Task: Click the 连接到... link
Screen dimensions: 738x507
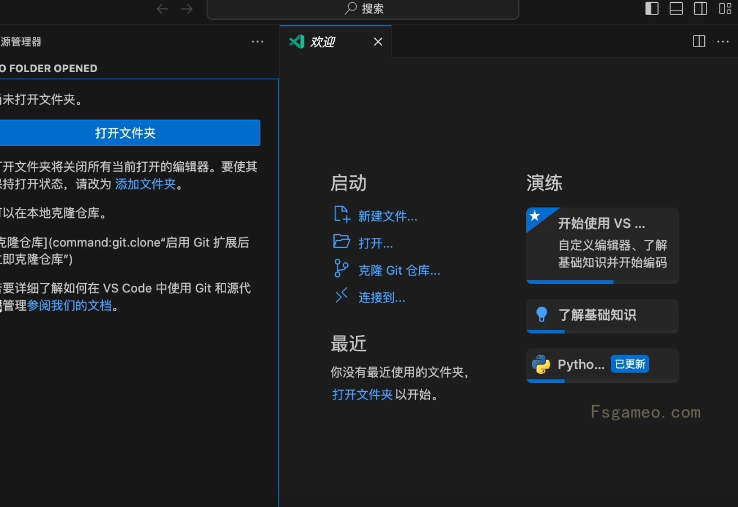Action: click(382, 298)
